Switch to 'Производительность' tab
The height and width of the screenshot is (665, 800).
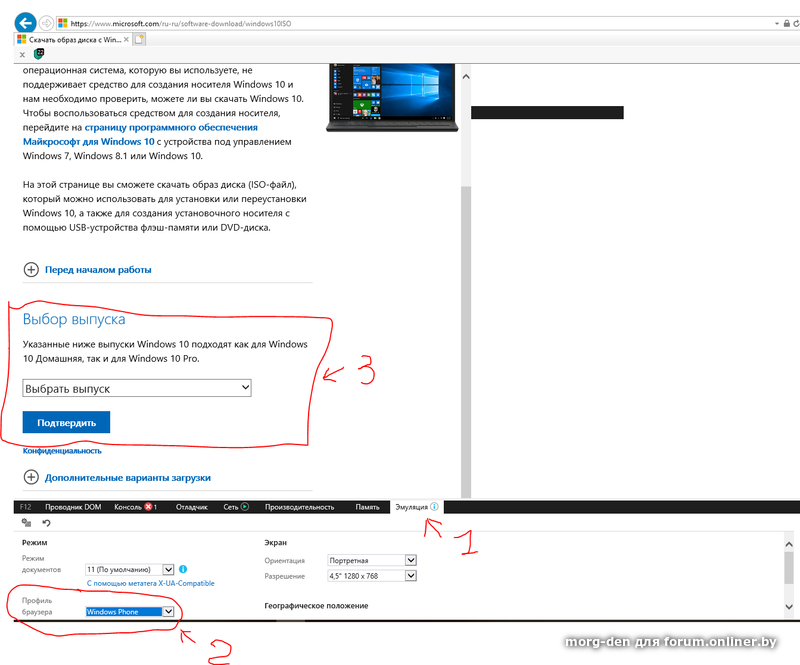point(299,507)
